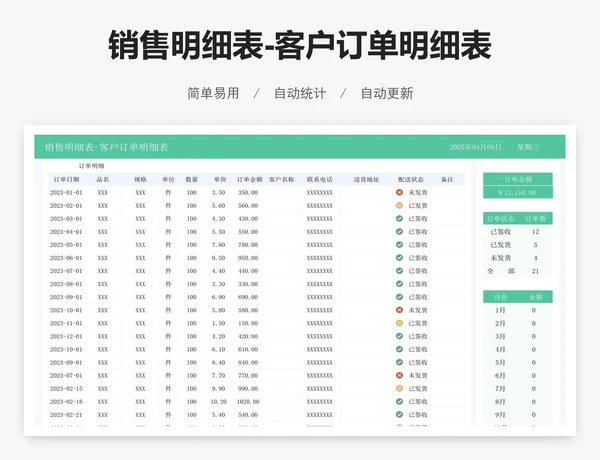Screen dimensions: 600x460
Task: Click the green check icon in the 430.00 row
Action: pyautogui.click(x=399, y=219)
